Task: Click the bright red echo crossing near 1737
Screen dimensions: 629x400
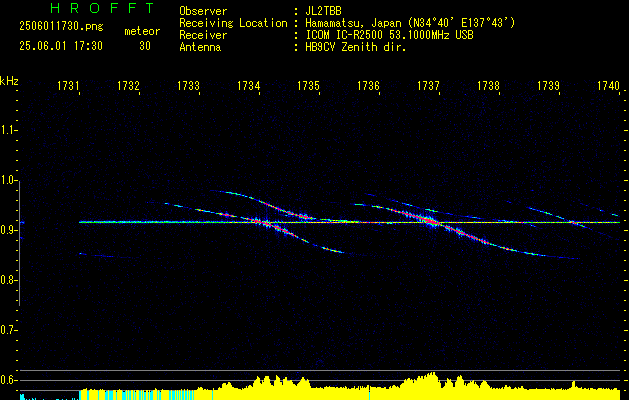Action: (430, 221)
